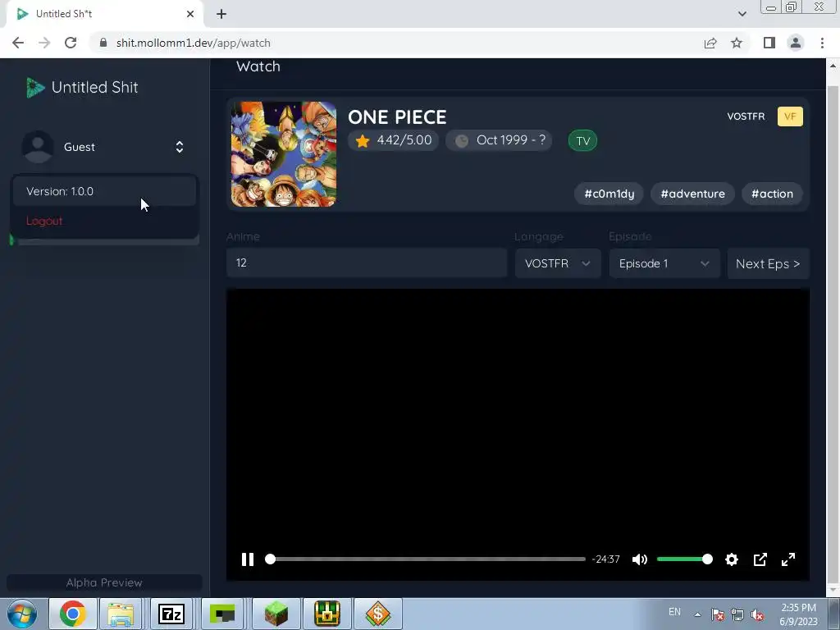Open the Episode 1 dropdown
The height and width of the screenshot is (630, 840).
(664, 263)
